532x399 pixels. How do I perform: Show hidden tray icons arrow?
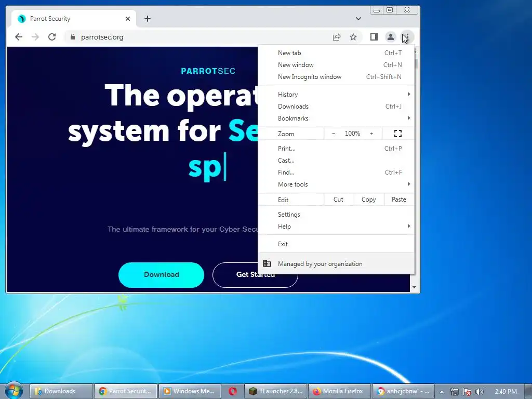click(x=442, y=392)
